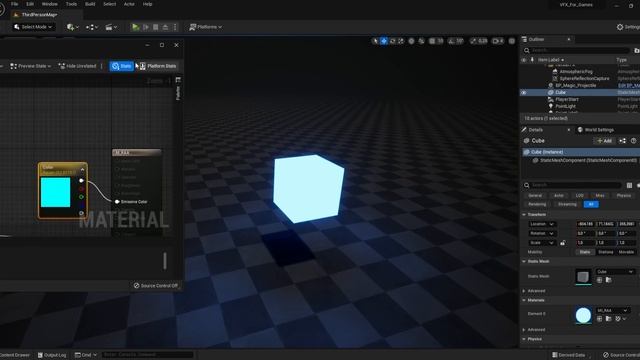Select the scale gizmo tool in viewport
Screen dimensions: 640x360
[x=401, y=41]
